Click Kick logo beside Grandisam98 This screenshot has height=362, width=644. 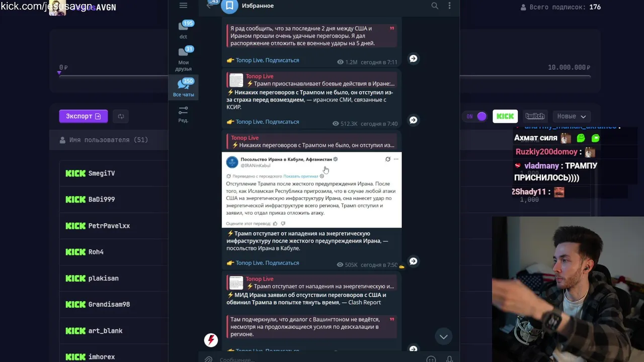(x=75, y=304)
